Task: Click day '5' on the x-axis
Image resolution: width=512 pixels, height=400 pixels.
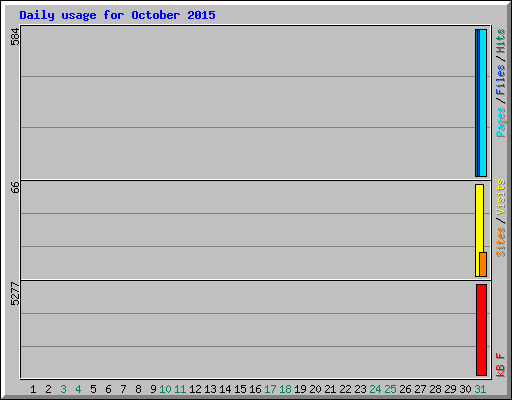Action: (93, 389)
